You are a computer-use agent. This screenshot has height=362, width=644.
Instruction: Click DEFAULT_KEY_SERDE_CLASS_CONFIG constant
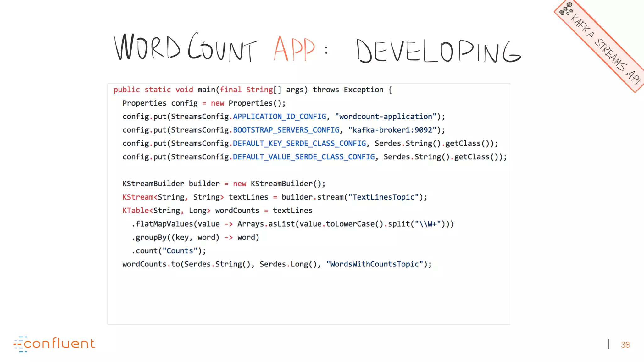coord(299,144)
